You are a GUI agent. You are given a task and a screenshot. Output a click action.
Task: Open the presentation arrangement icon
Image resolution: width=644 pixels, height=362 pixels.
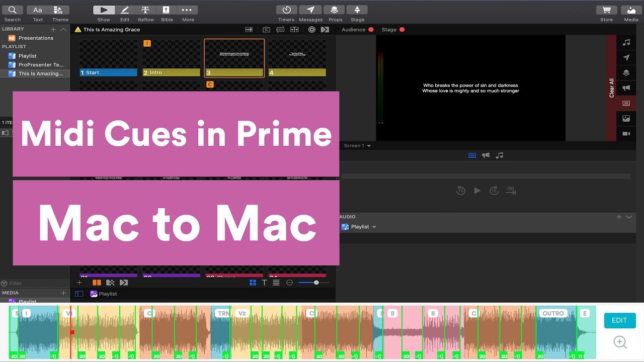pyautogui.click(x=267, y=30)
